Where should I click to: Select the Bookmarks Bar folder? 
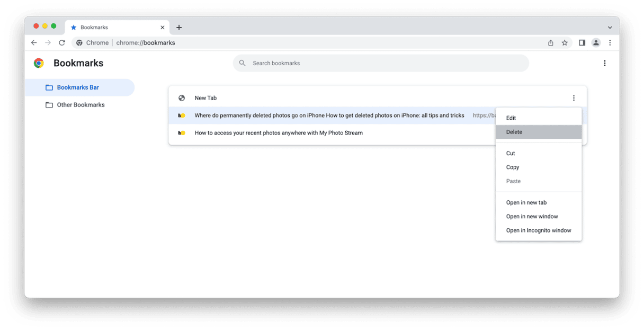click(78, 87)
